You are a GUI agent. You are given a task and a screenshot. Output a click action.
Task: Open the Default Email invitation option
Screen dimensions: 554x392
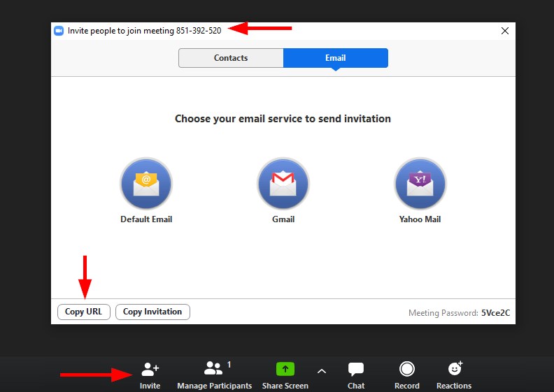click(x=146, y=184)
